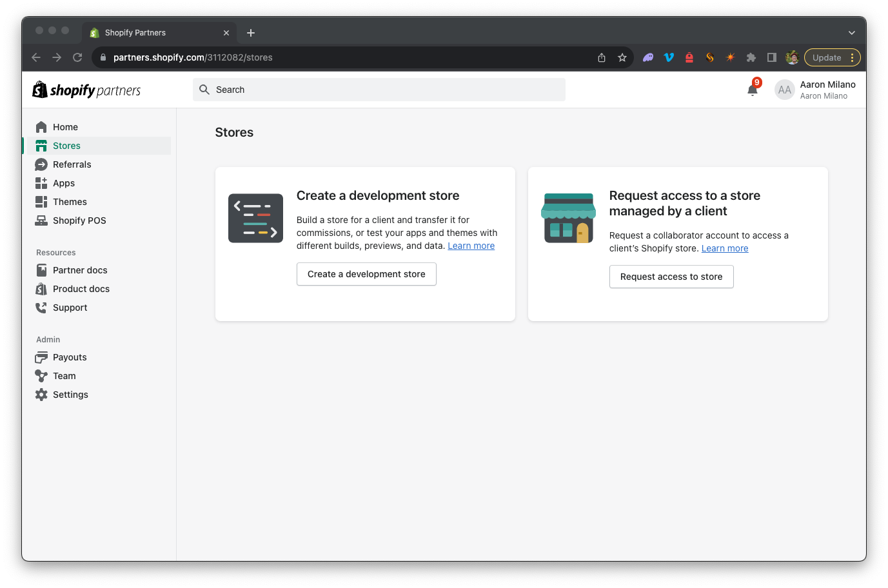Click the Referrals arrow icon

tap(41, 164)
